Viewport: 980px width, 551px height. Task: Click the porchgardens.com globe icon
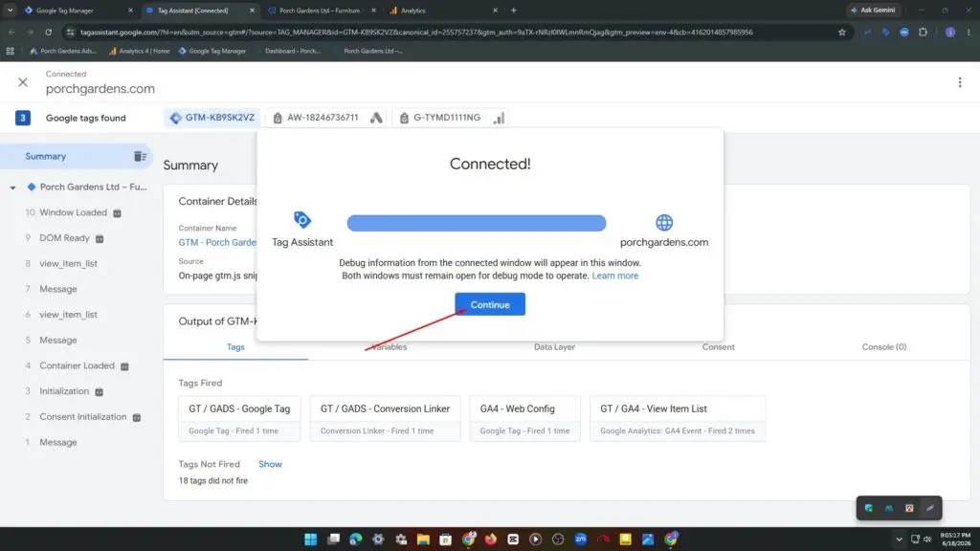664,222
